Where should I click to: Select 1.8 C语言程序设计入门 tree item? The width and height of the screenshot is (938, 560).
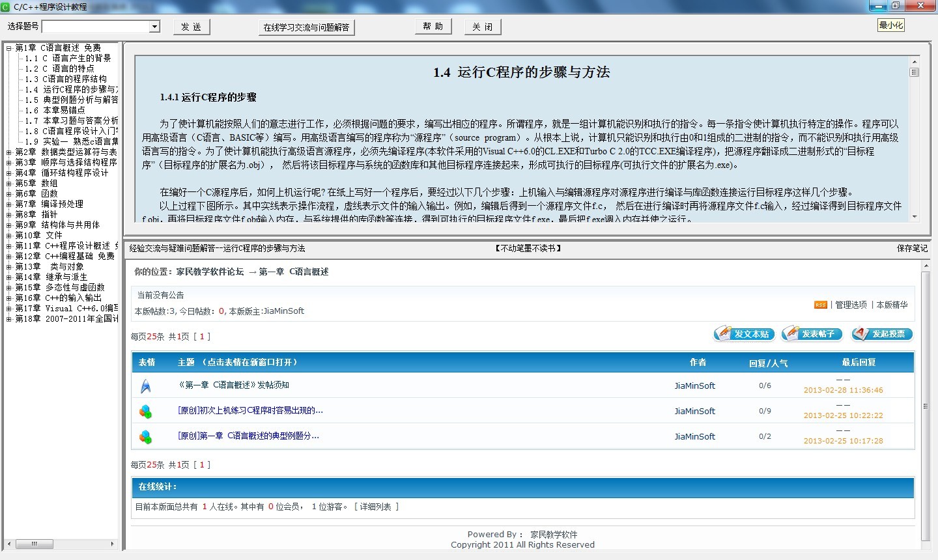72,131
